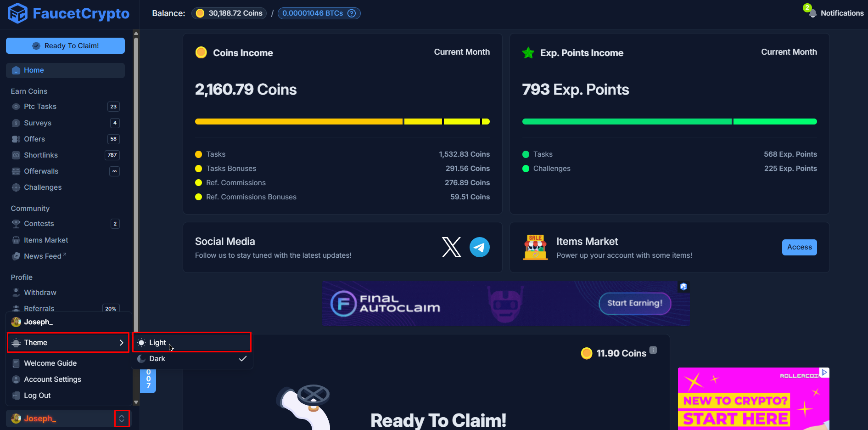Open the Challenges section icon

[16, 187]
